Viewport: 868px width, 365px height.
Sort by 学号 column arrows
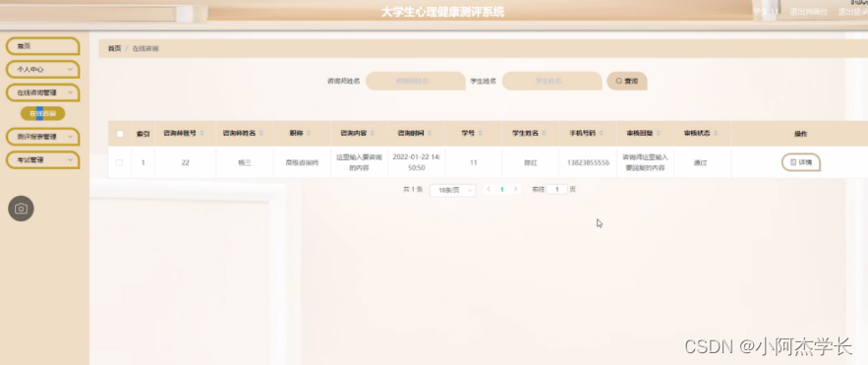pyautogui.click(x=480, y=134)
